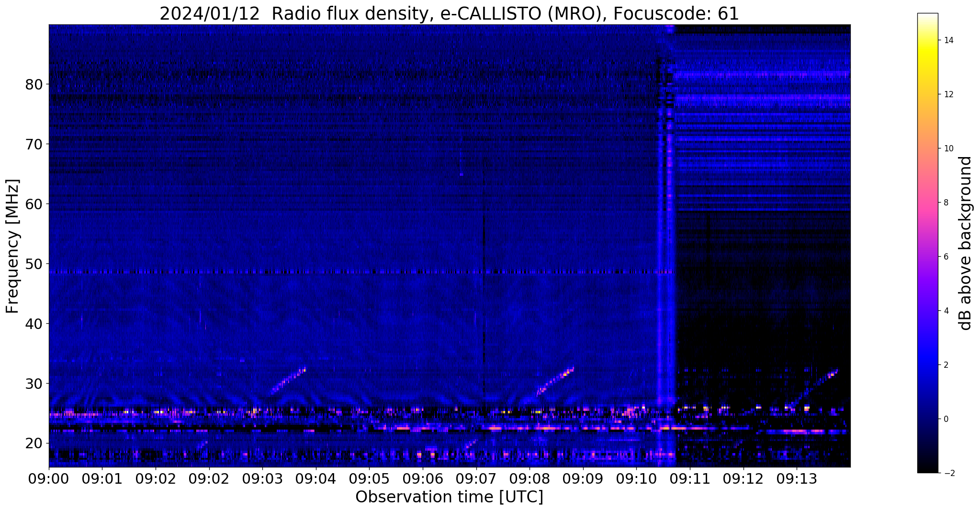Click the frequency axis tick label 80
The image size is (980, 511).
click(x=34, y=84)
